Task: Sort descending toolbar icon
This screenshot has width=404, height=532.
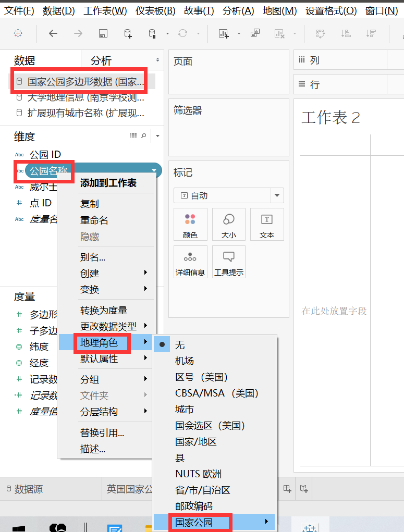Action: pyautogui.click(x=371, y=33)
